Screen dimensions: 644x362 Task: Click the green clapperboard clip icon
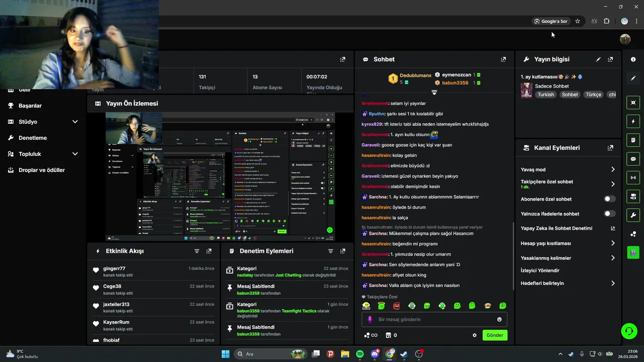click(x=633, y=252)
